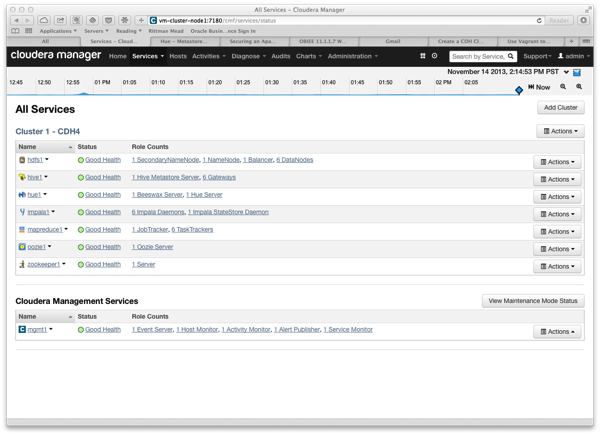Open the 6 DataNodes link
This screenshot has height=435, width=600.
click(x=295, y=160)
